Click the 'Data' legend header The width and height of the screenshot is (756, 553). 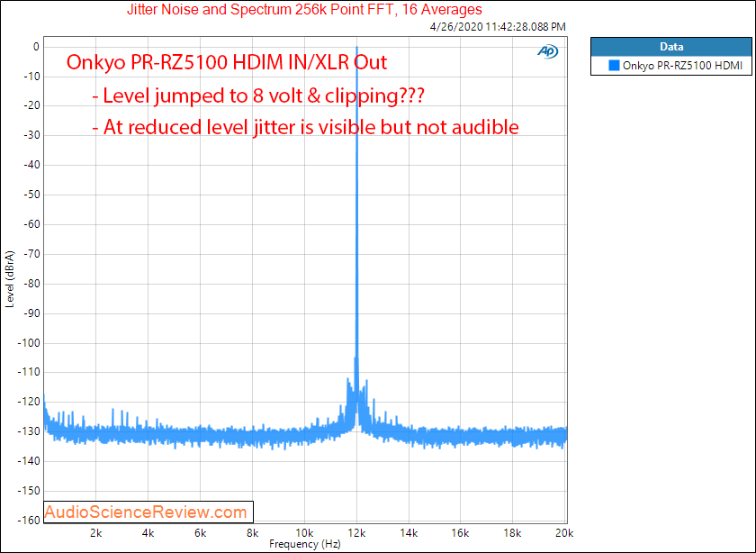coord(671,47)
